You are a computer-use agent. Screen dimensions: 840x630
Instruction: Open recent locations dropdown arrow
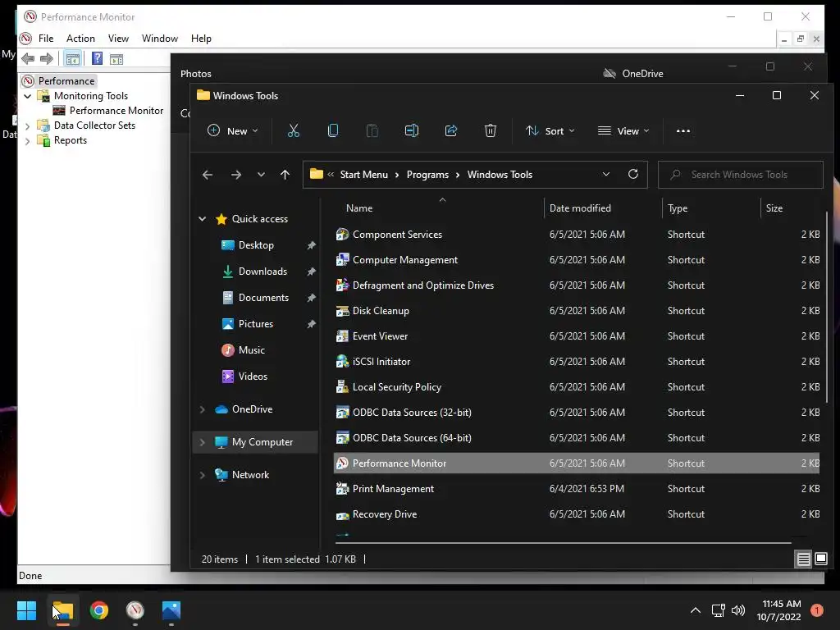point(261,175)
